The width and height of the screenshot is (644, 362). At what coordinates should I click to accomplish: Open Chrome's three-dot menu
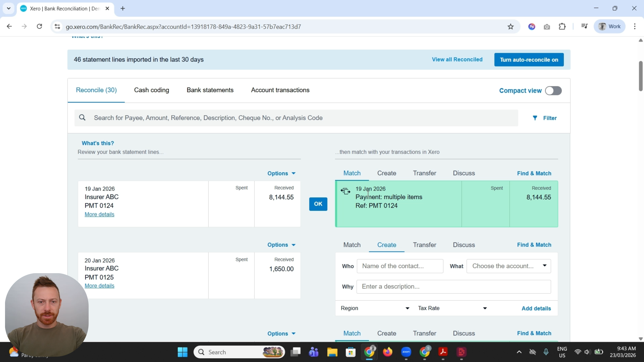[x=635, y=26]
